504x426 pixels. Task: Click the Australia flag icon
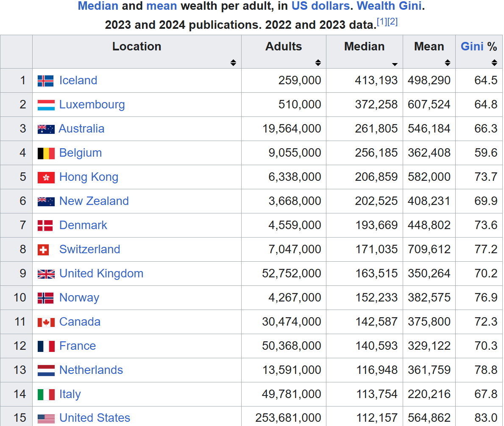pos(46,129)
